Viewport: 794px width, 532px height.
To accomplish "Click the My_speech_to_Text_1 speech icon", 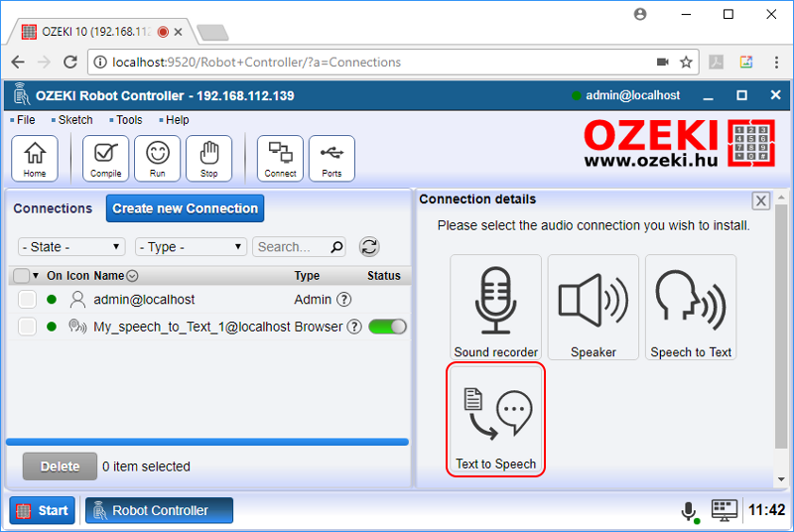I will point(77,327).
